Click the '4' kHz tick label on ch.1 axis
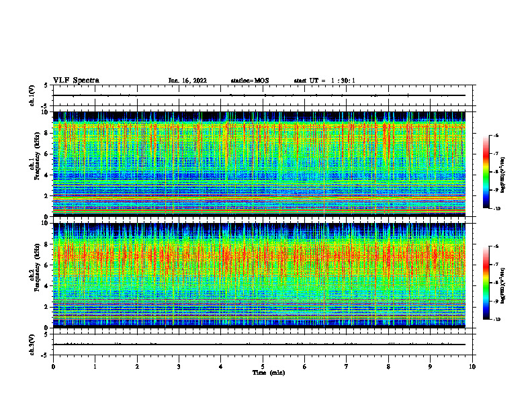532x411 pixels. [46, 175]
